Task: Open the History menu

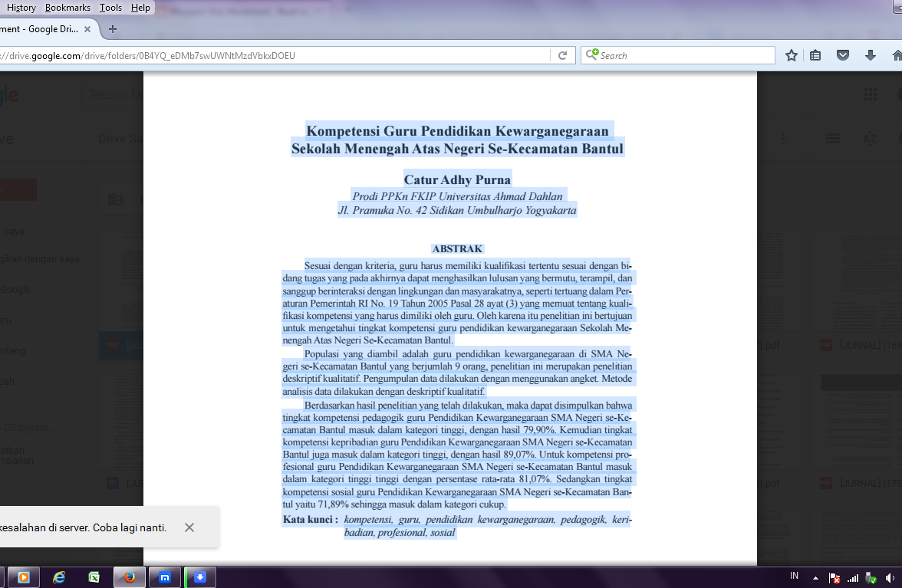Action: (21, 8)
